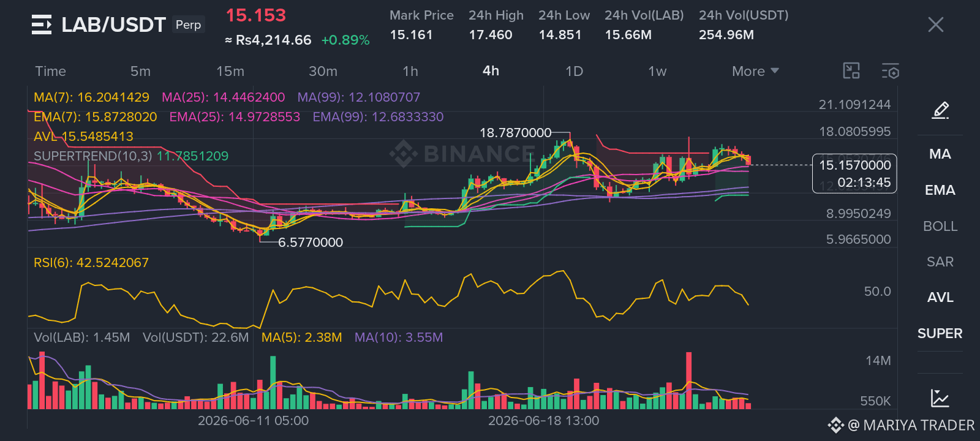Open the market list hamburger icon
Image resolution: width=980 pixels, height=441 pixels.
(x=42, y=24)
